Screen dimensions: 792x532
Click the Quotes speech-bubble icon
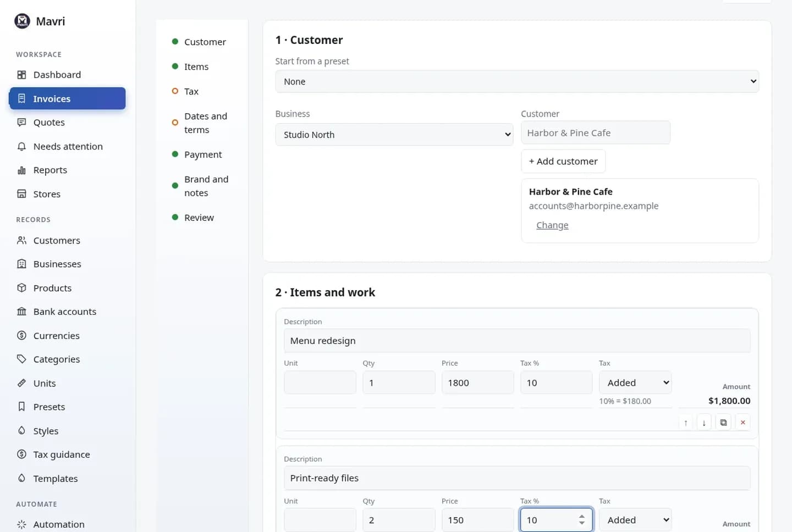click(21, 123)
